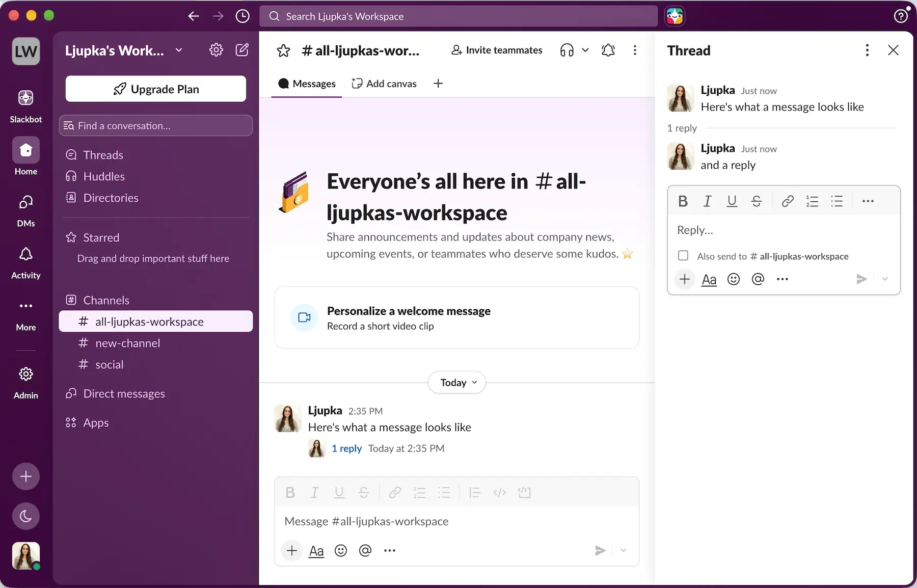
Task: Open Threads in the sidebar
Action: [x=156, y=155]
